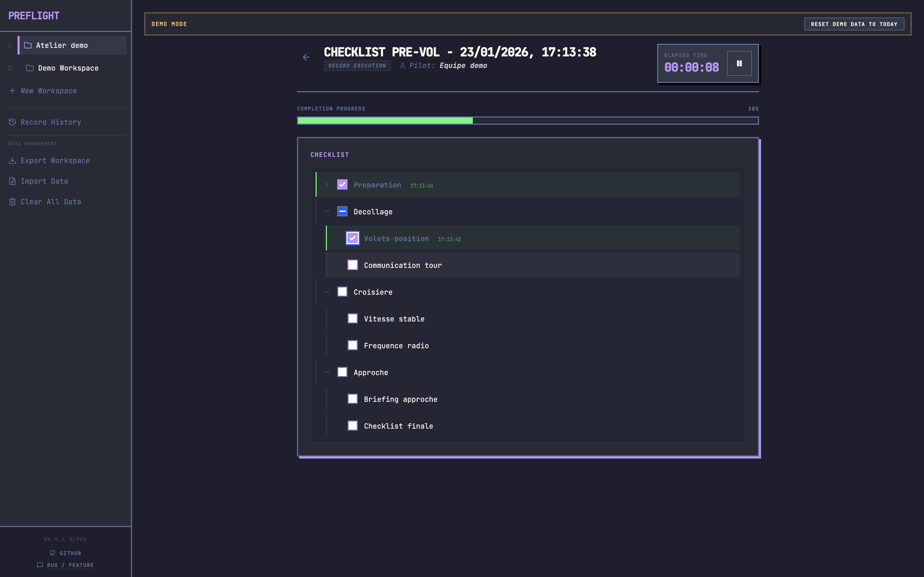Click the Export Workspace download icon

click(x=12, y=161)
